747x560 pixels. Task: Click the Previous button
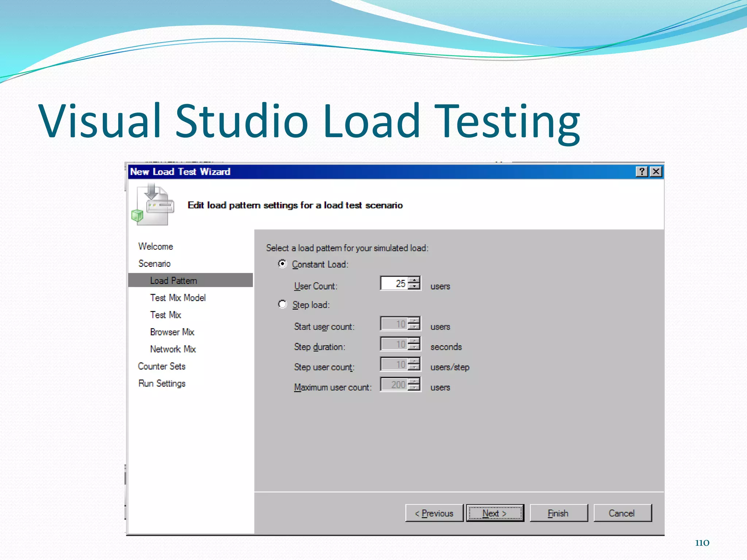(434, 513)
